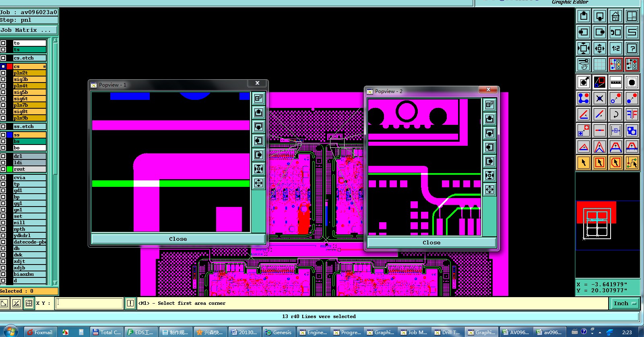Click the blue color swatch of layer ss
The width and height of the screenshot is (644, 337).
click(10, 135)
